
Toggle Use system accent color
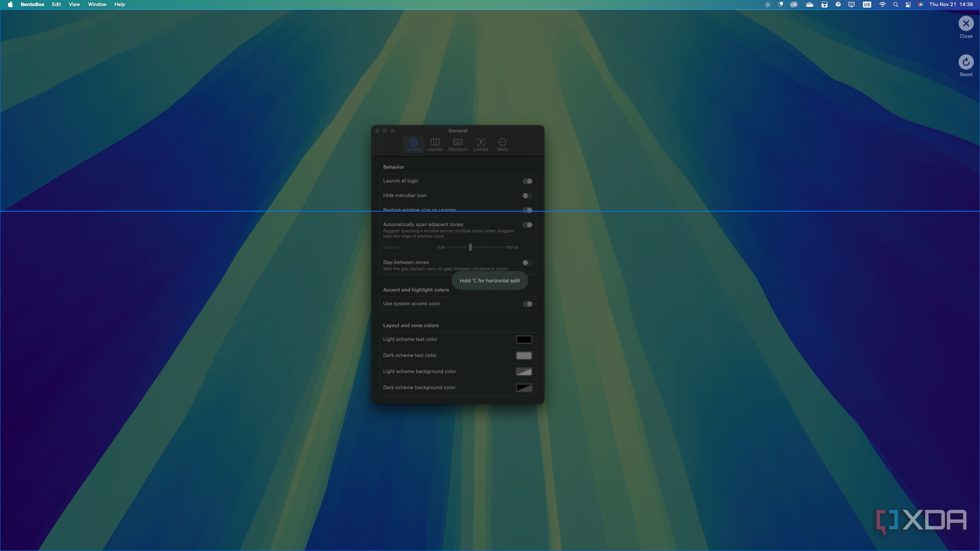pyautogui.click(x=527, y=303)
